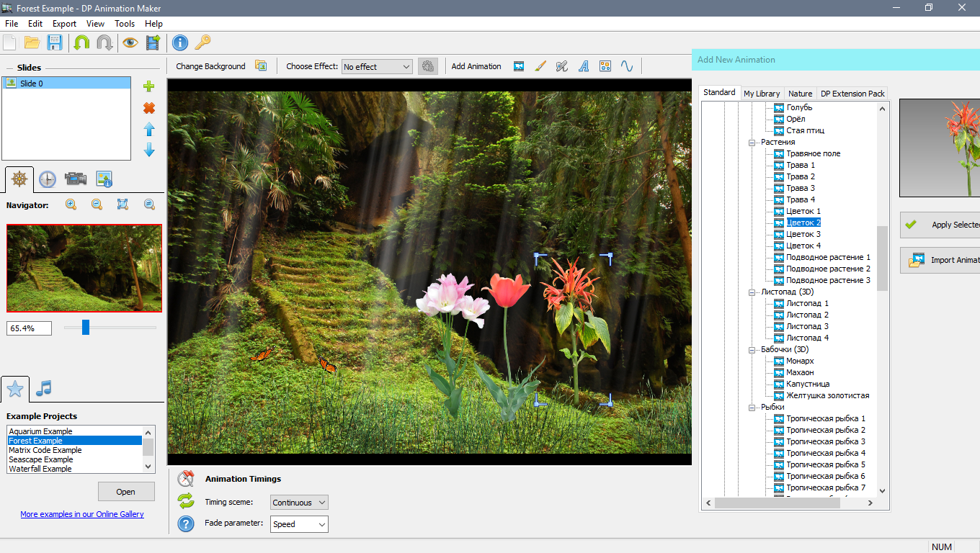This screenshot has height=553, width=980.
Task: Open the key registration icon
Action: [202, 42]
